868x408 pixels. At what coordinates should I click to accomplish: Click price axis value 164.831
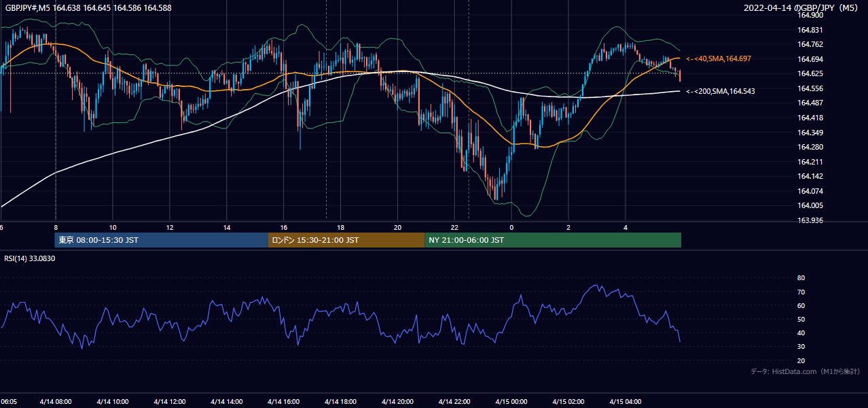pyautogui.click(x=810, y=30)
